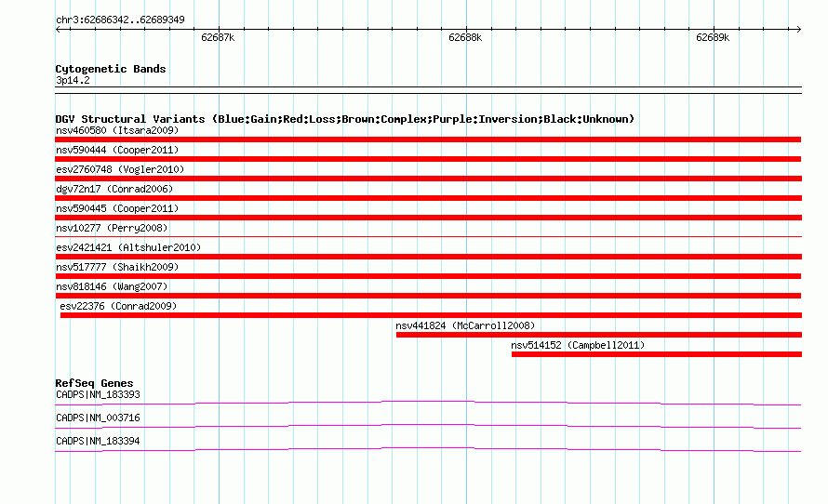The width and height of the screenshot is (828, 504).
Task: Click the DGV Structural Variants track heading
Action: (x=345, y=119)
